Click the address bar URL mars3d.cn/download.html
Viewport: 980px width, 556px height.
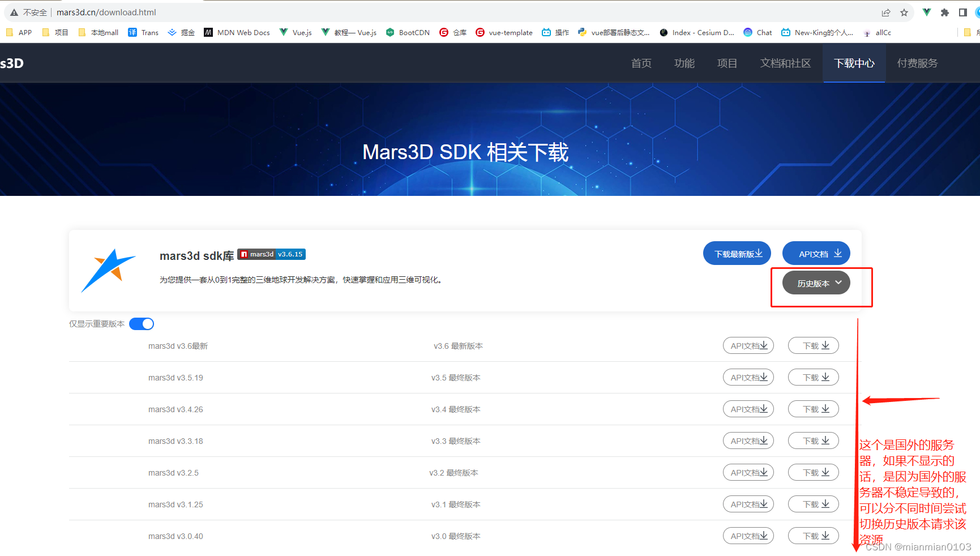tap(106, 12)
